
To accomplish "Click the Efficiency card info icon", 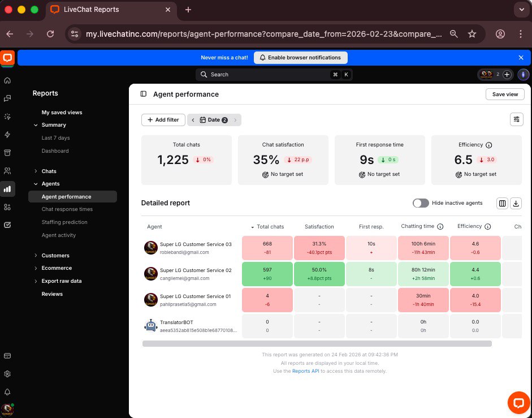I will coord(488,145).
